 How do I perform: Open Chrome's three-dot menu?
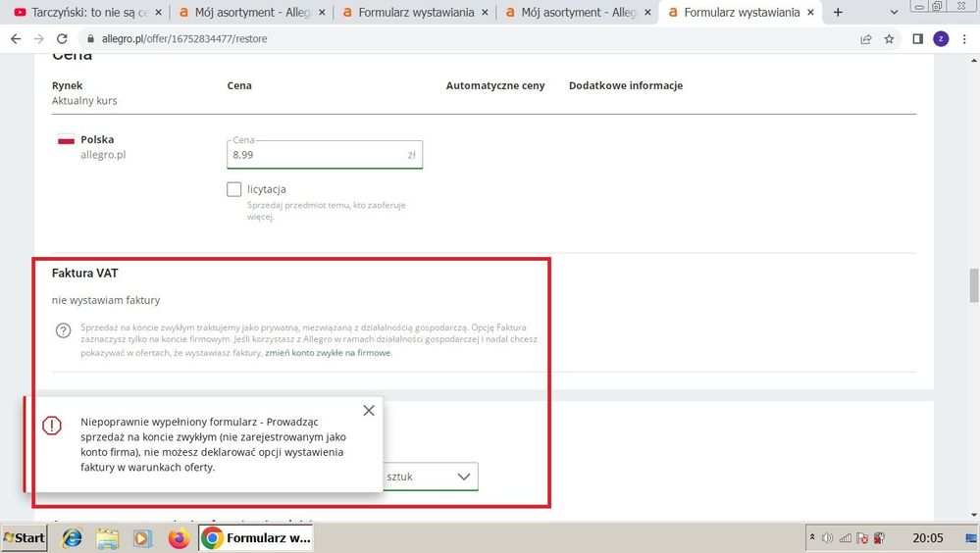coord(964,39)
